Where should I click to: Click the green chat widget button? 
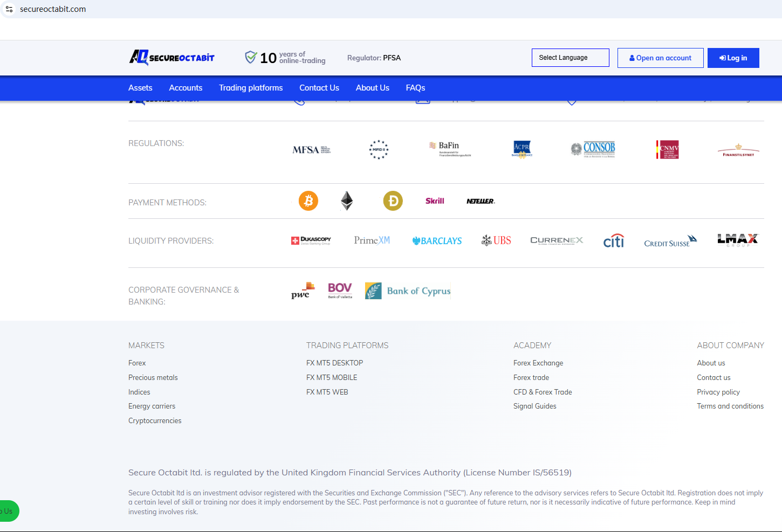pos(9,511)
